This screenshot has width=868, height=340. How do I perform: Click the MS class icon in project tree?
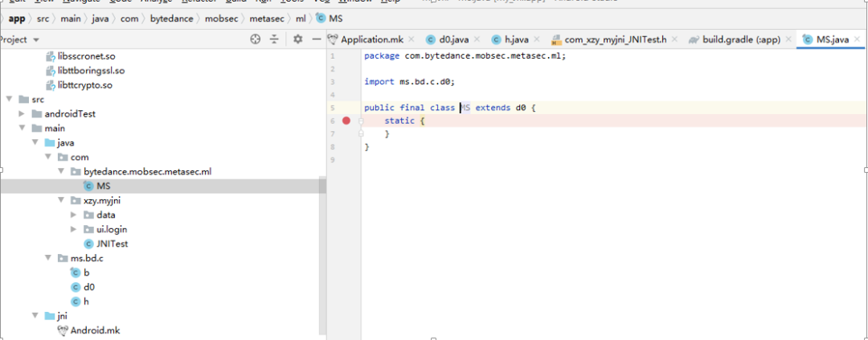(88, 186)
